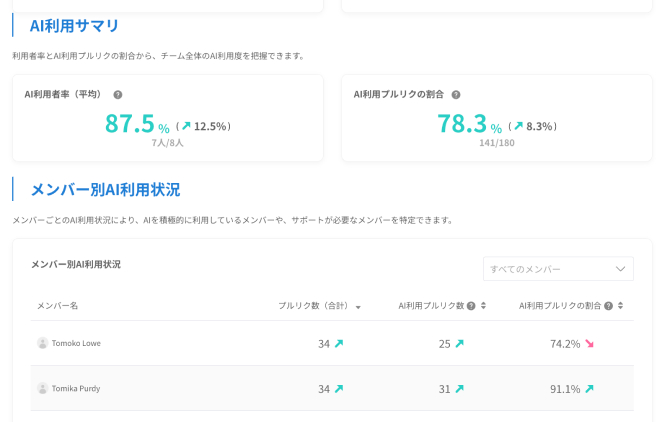Select member name Tomoko Lowe

pyautogui.click(x=76, y=343)
